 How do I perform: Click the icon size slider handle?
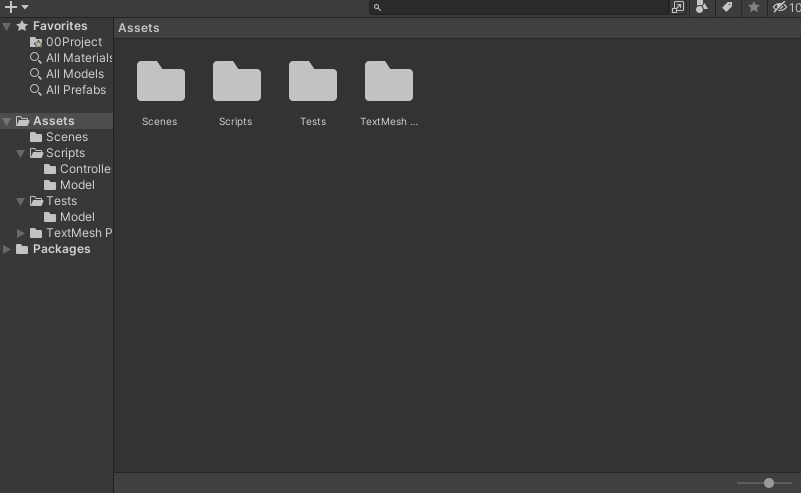coord(769,483)
